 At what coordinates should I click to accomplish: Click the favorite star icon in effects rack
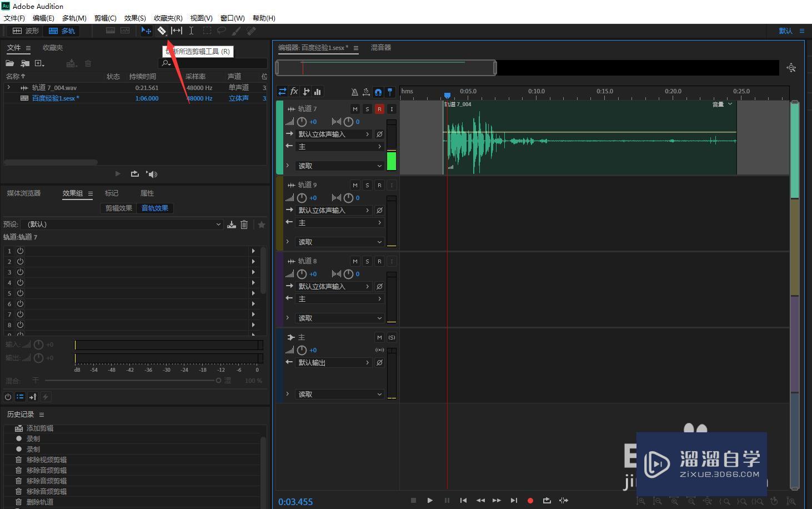click(x=262, y=224)
